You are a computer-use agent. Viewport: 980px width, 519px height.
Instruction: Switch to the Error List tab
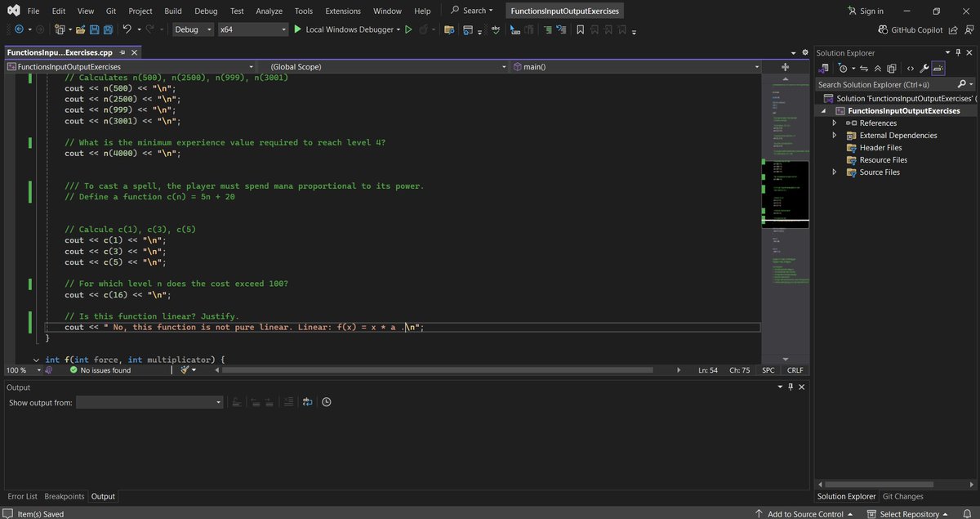[x=22, y=496]
